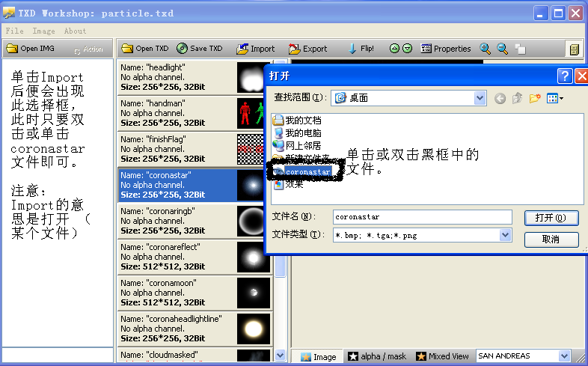Save TXD with disc icon
Image resolution: width=588 pixels, height=366 pixels.
[200, 49]
